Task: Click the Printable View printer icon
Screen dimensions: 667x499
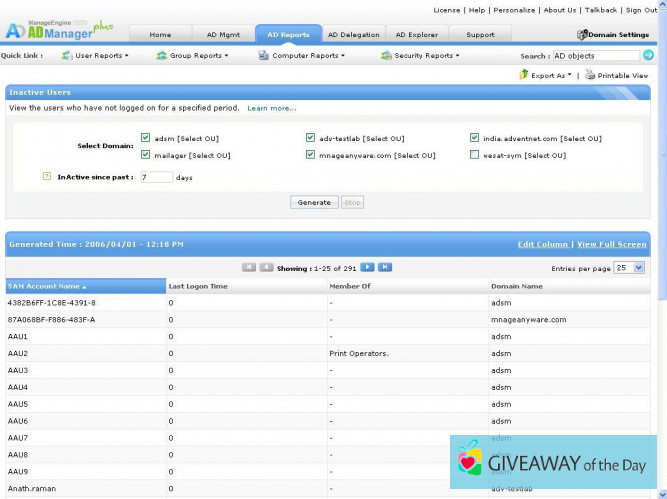Action: coord(590,75)
